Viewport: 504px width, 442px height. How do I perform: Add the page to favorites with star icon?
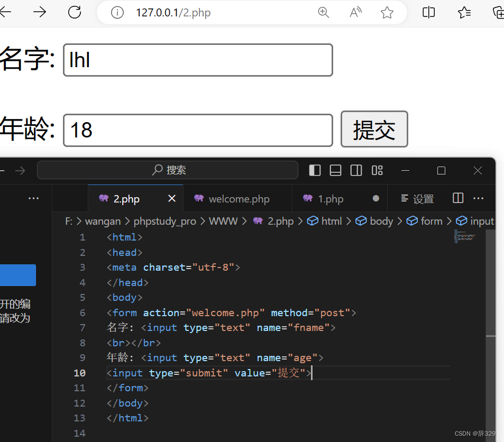[387, 13]
